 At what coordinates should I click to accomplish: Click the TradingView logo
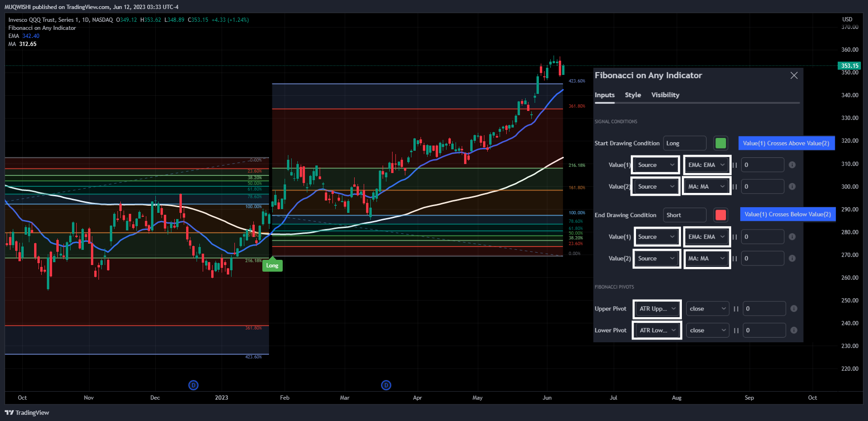(x=27, y=412)
